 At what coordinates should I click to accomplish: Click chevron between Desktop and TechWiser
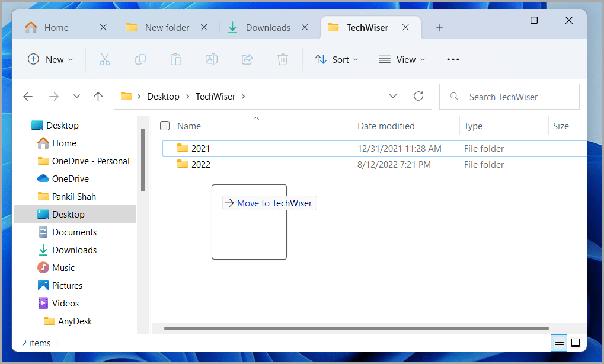(187, 96)
